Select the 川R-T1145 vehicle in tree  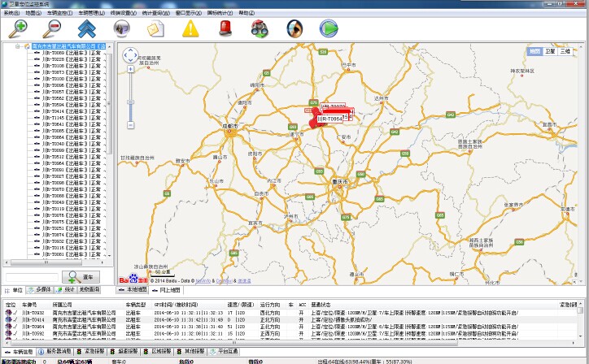[x=72, y=118]
